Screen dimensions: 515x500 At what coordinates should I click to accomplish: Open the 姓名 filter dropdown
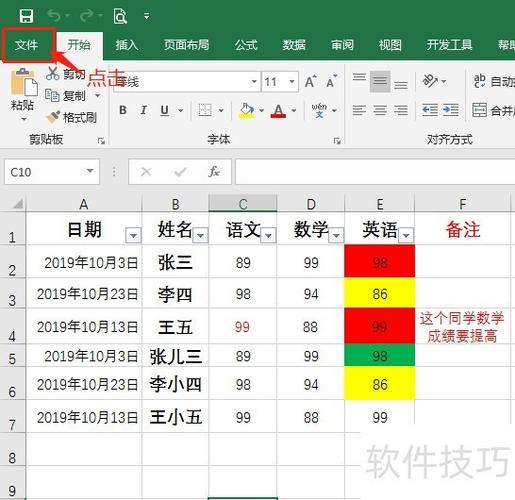[x=201, y=236]
